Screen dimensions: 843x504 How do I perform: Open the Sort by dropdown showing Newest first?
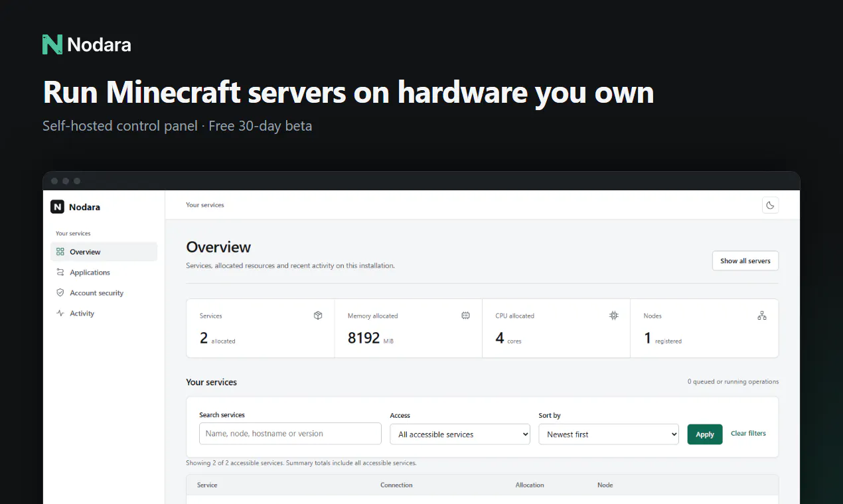point(609,434)
